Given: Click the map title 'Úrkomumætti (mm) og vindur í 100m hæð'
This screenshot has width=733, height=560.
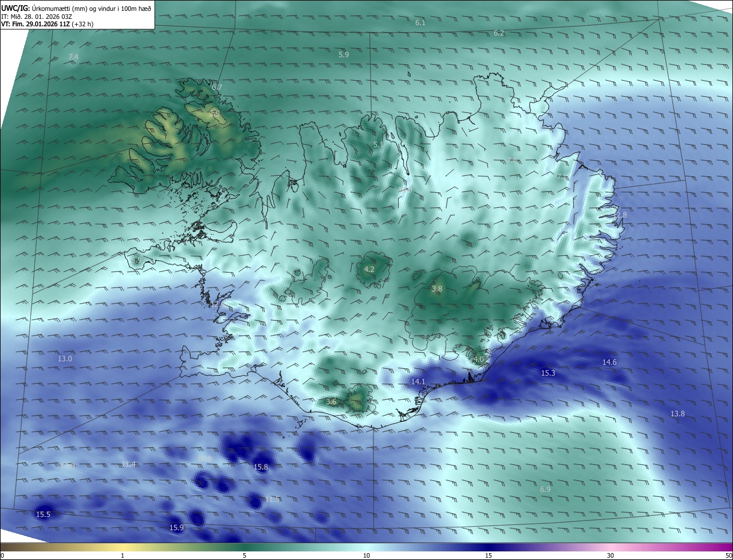Looking at the screenshot, I should 90,8.
